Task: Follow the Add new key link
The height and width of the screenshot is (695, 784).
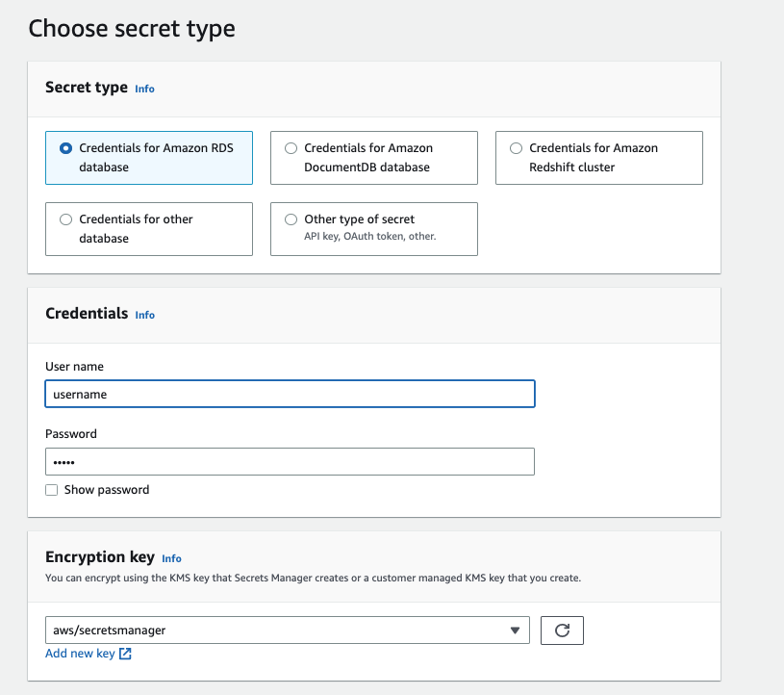Action: pos(80,655)
